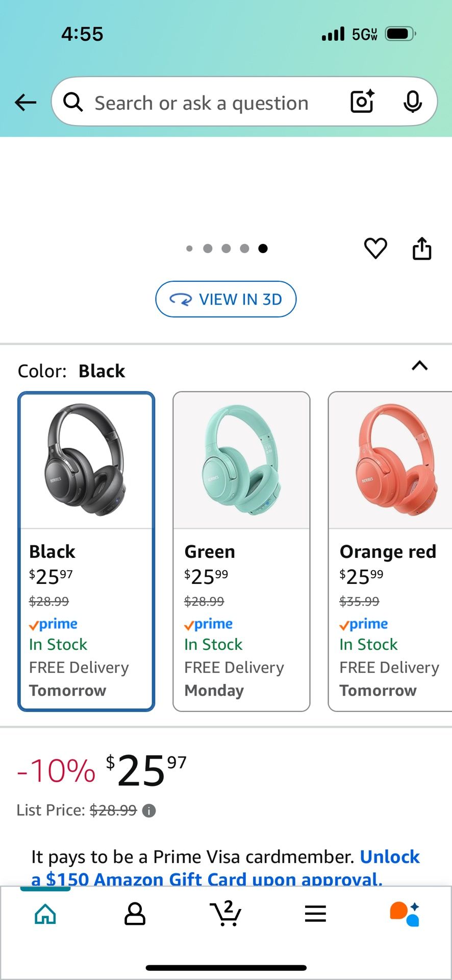Select the Green color option
The image size is (452, 980).
(x=241, y=551)
